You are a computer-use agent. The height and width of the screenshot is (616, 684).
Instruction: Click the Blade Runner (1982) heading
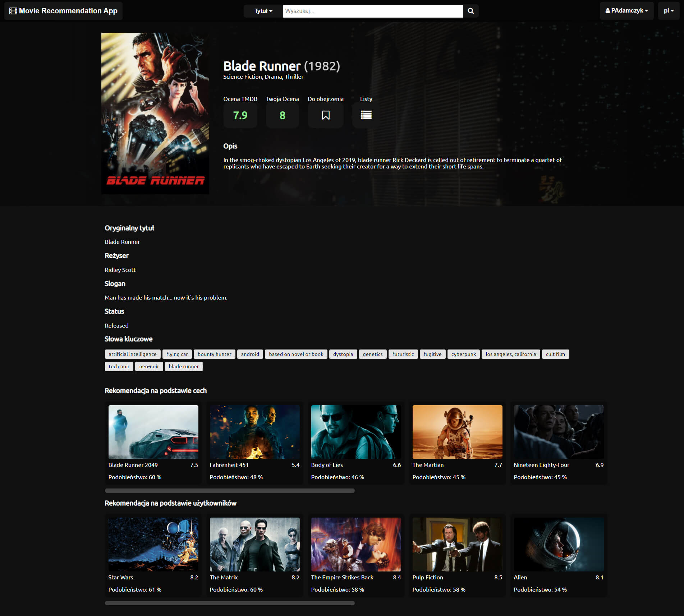point(281,66)
